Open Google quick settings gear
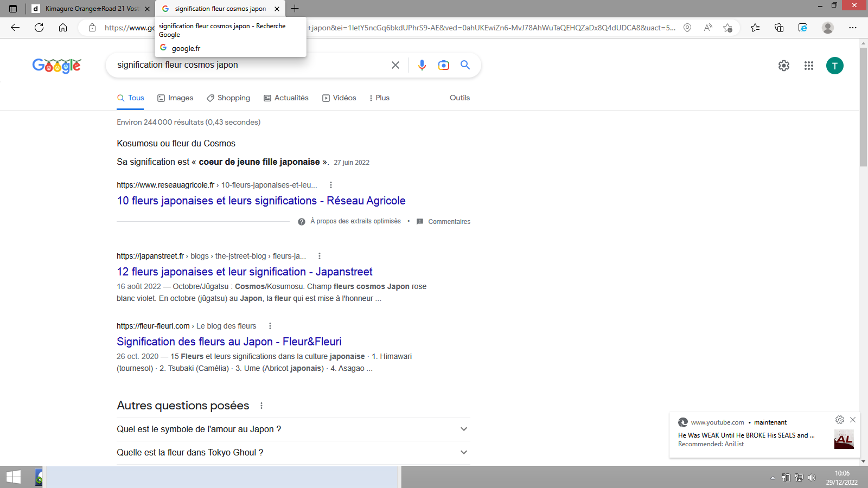This screenshot has width=868, height=488. [784, 66]
